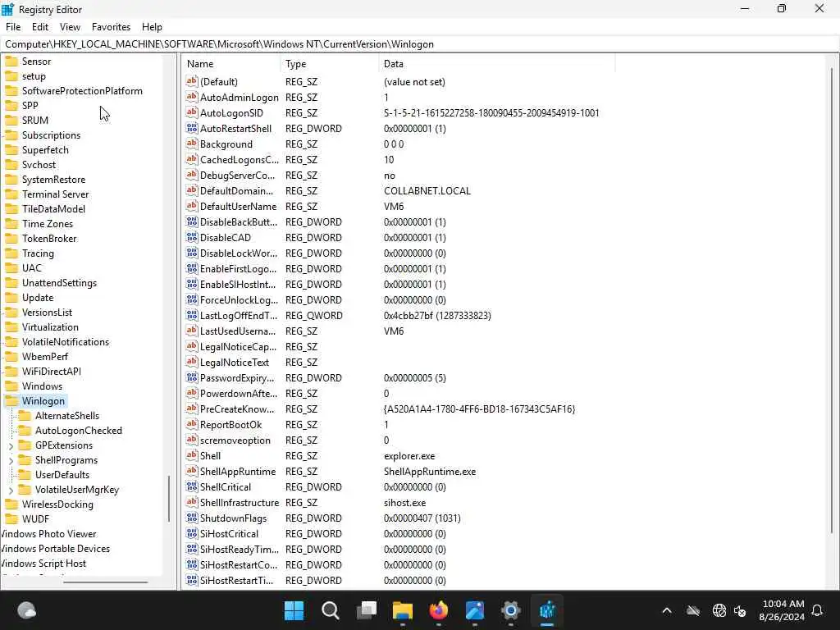Image resolution: width=840 pixels, height=630 pixels.
Task: Open the View menu
Action: pyautogui.click(x=70, y=27)
